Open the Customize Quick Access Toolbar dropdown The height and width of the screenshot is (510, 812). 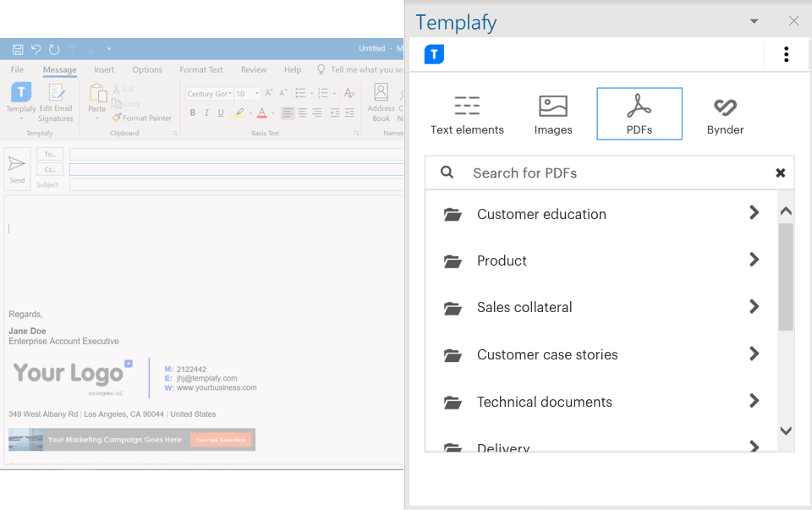[x=109, y=49]
